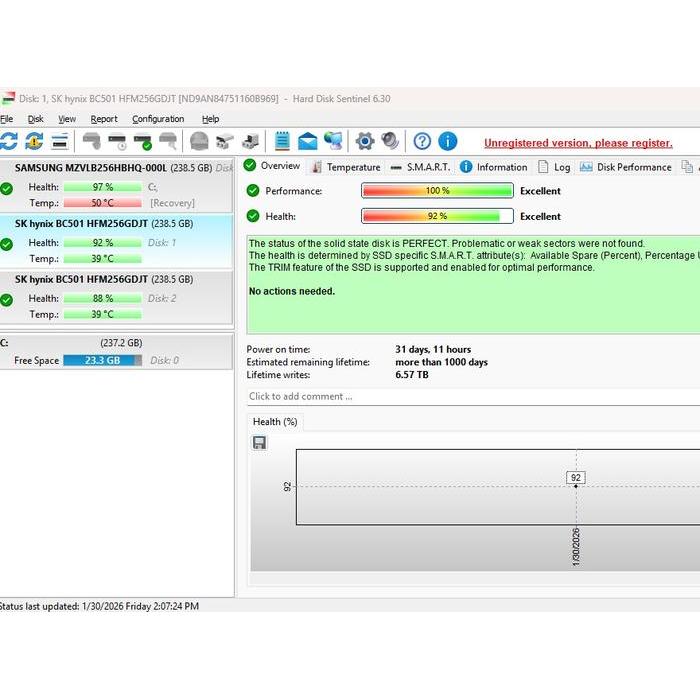Image resolution: width=700 pixels, height=700 pixels.
Task: Click the blue About info icon
Action: click(x=447, y=141)
